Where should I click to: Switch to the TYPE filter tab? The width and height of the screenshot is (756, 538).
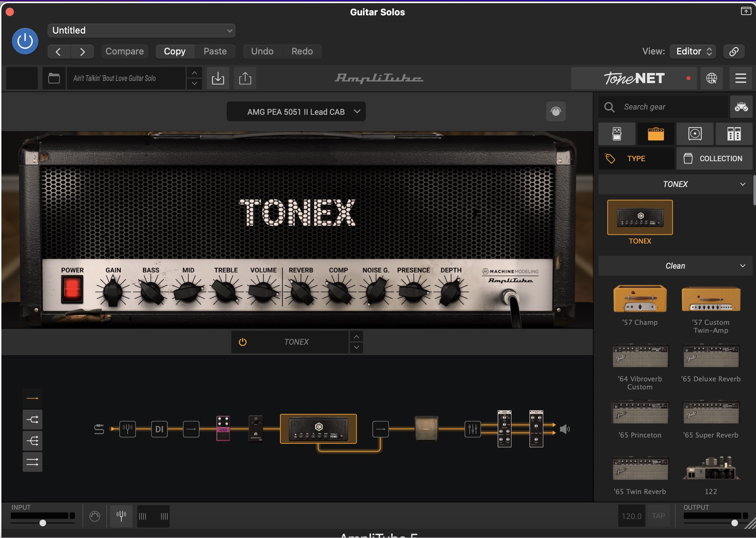coord(636,158)
